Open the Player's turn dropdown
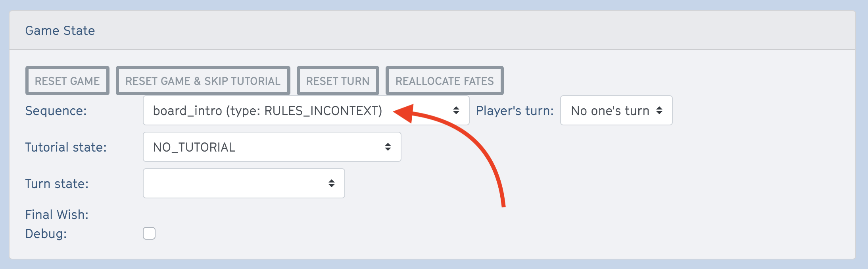 [616, 110]
